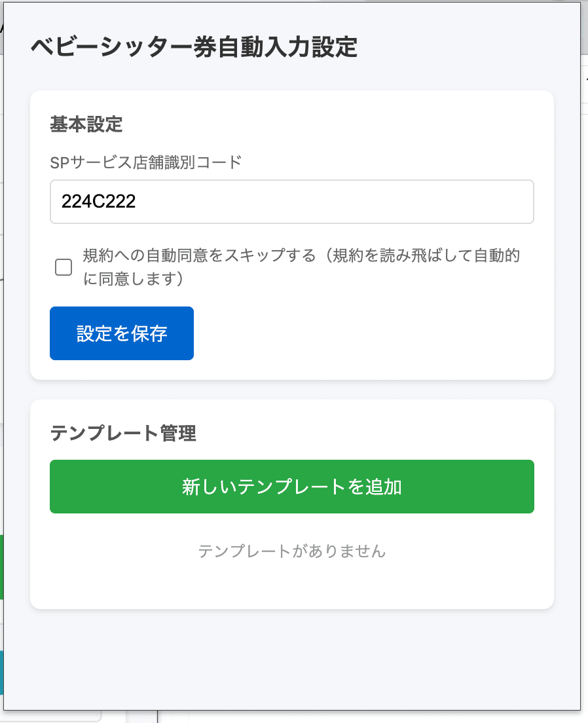Place cursor in the store identifier field
This screenshot has height=723, width=588.
[x=292, y=201]
